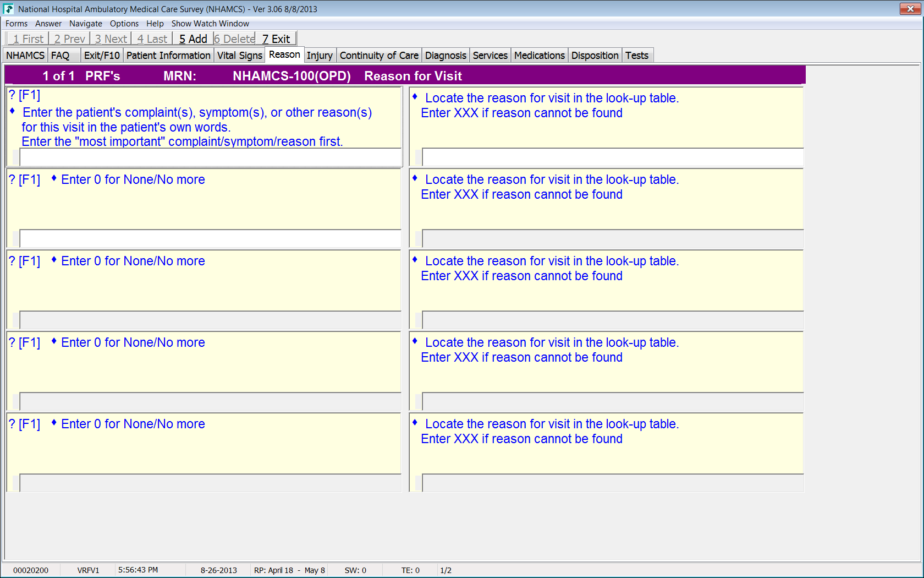
Task: Switch to the Tests tab
Action: (x=637, y=56)
